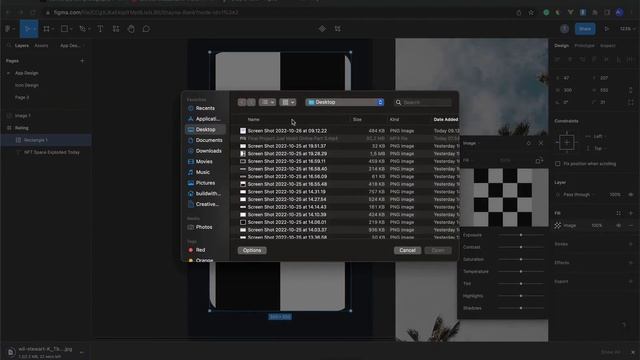The height and width of the screenshot is (360, 640).
Task: Close the Image fill popup
Action: coord(540,143)
